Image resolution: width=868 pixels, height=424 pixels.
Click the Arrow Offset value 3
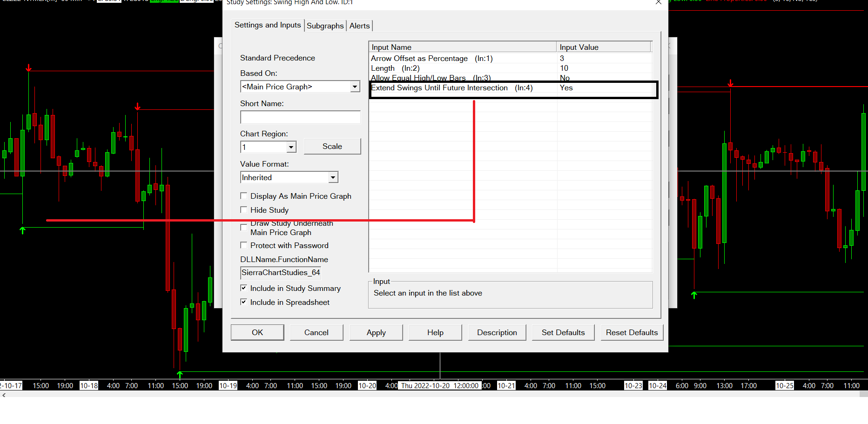click(x=562, y=58)
